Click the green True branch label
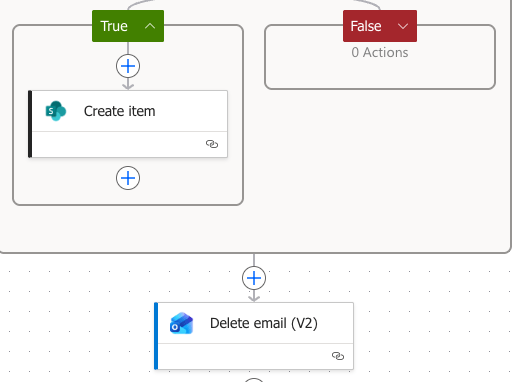Viewport: 517px width, 382px height. [128, 26]
